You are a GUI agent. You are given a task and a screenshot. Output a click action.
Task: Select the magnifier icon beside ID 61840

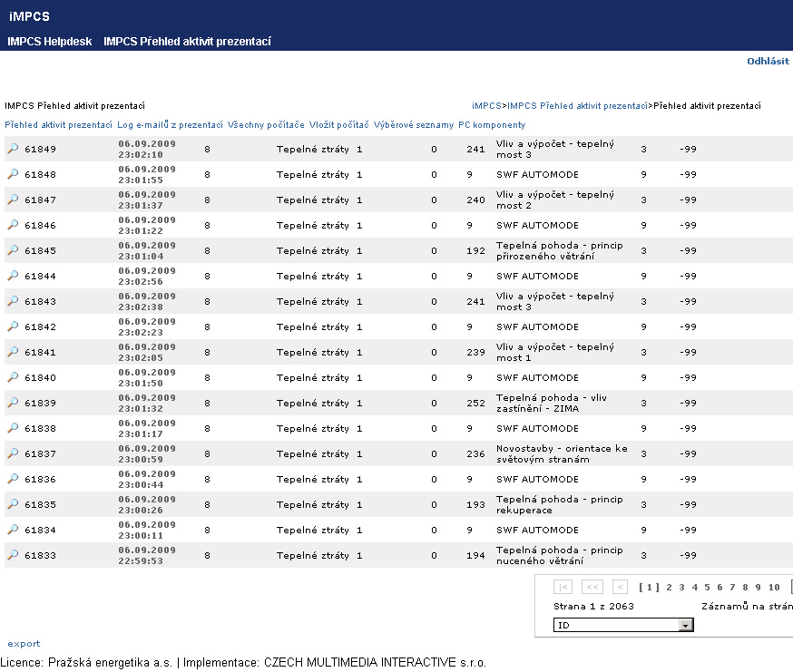[x=13, y=377]
